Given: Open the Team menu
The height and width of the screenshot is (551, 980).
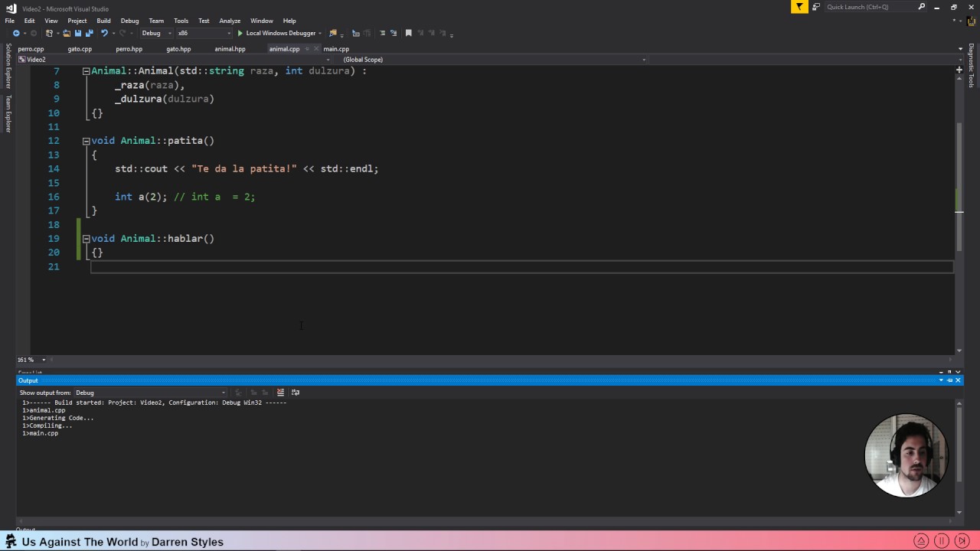Looking at the screenshot, I should tap(156, 21).
